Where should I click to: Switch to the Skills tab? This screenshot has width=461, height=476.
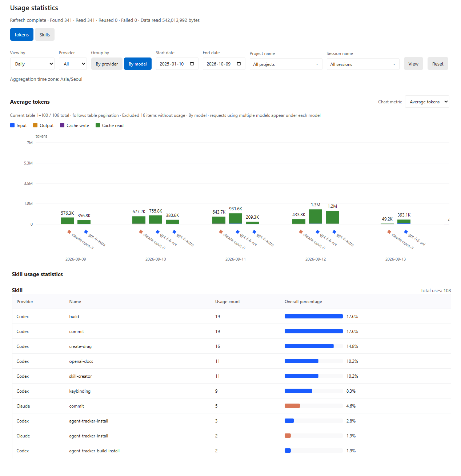[x=45, y=35]
